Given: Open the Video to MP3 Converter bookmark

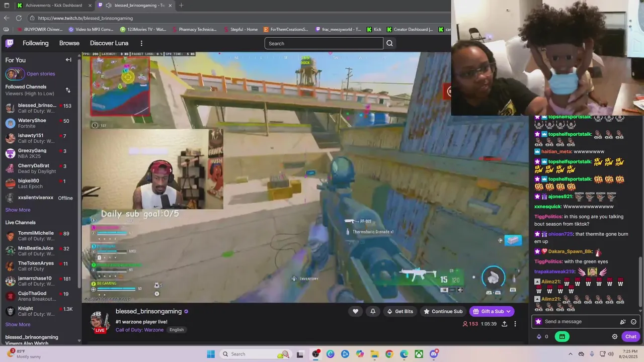Looking at the screenshot, I should coord(91,29).
